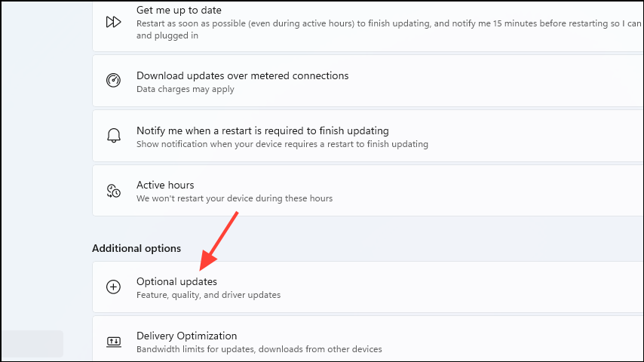Click the clock icon beside Active hours
Screen dimensions: 644x362
click(113, 191)
